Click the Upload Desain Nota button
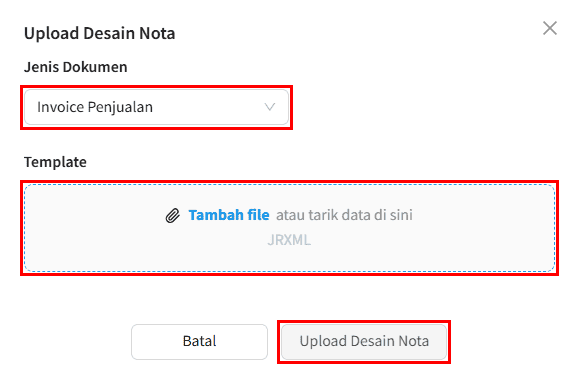Screen dimensions: 578x379 tap(364, 341)
